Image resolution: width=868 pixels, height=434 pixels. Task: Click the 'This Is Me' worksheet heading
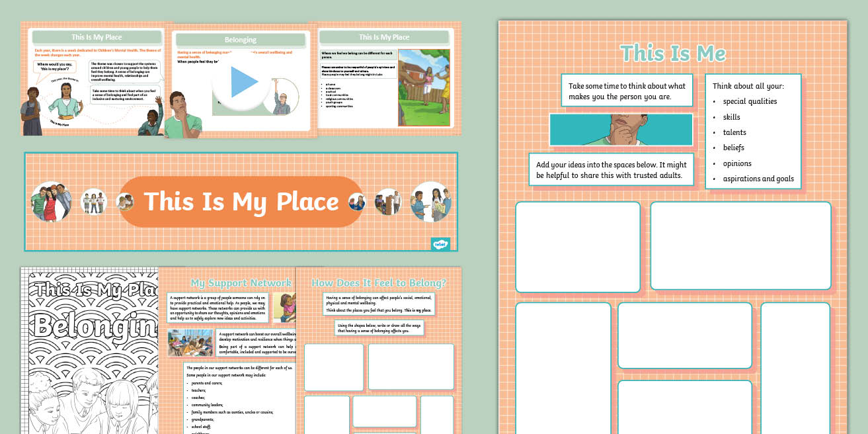point(673,54)
